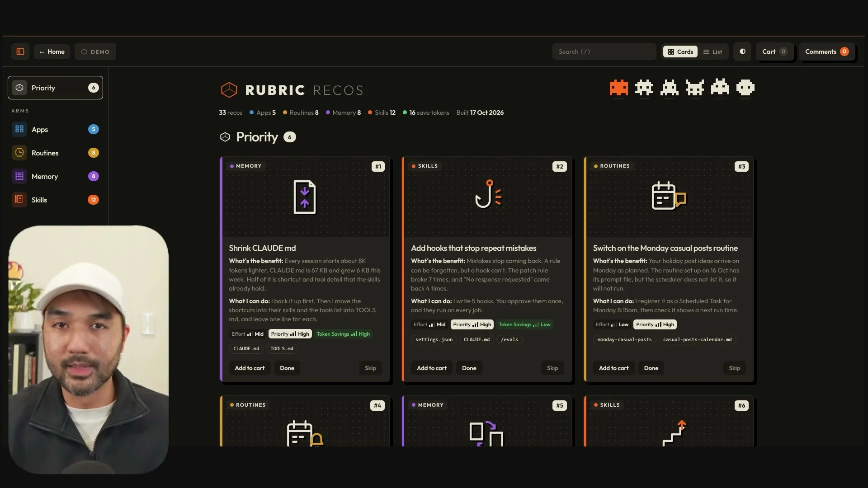The width and height of the screenshot is (868, 488).
Task: Click the second space invader icon
Action: (x=644, y=88)
